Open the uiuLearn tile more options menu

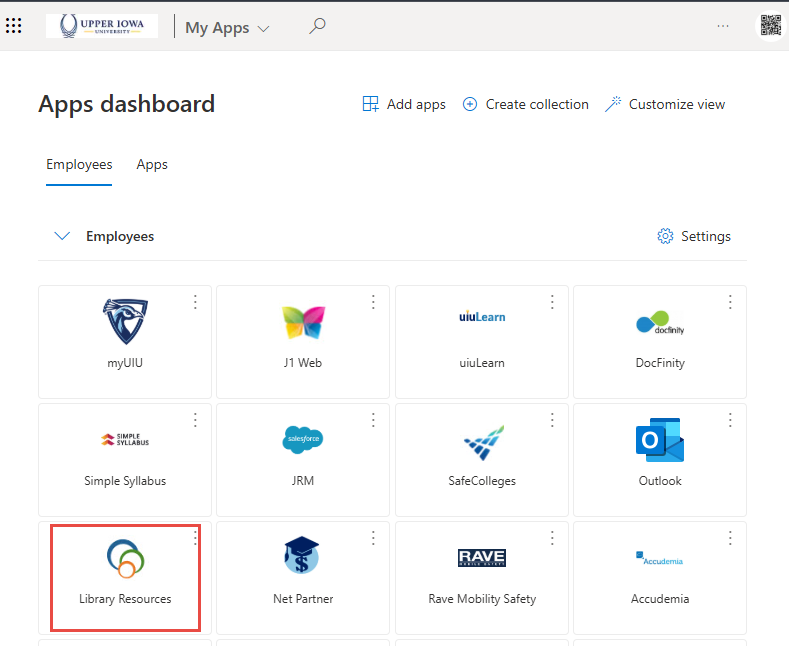coord(552,302)
